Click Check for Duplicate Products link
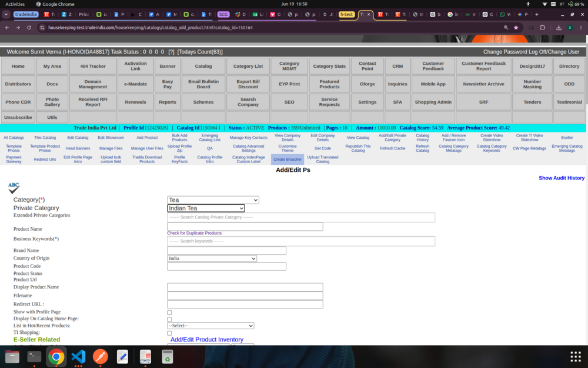Screen dimensions: 588x368 point(194,233)
